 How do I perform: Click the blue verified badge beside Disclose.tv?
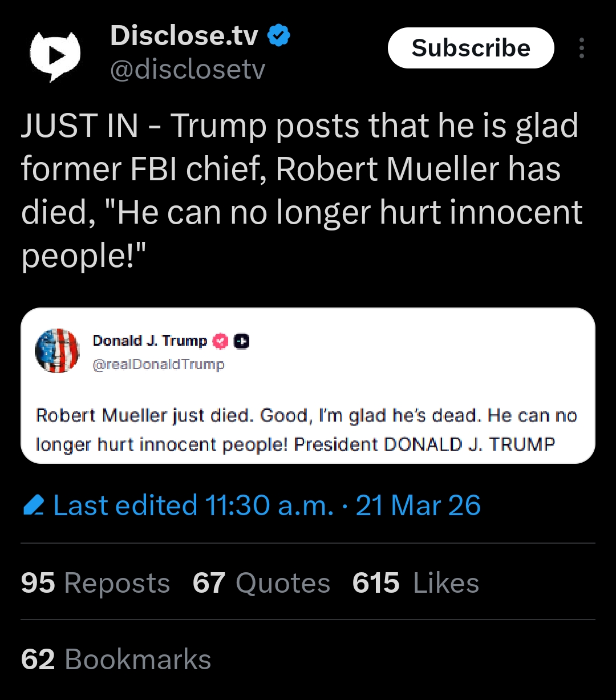pos(279,36)
